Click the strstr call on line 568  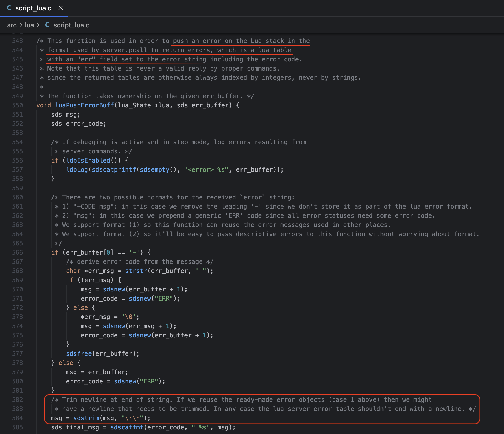[136, 271]
